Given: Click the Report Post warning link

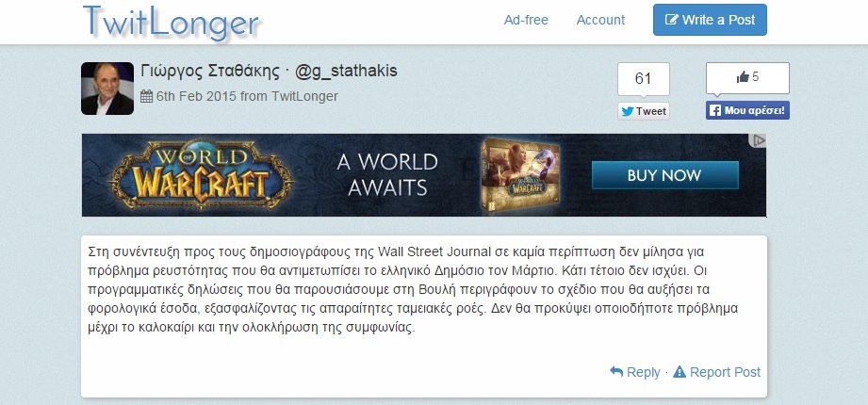Looking at the screenshot, I should coord(717,372).
